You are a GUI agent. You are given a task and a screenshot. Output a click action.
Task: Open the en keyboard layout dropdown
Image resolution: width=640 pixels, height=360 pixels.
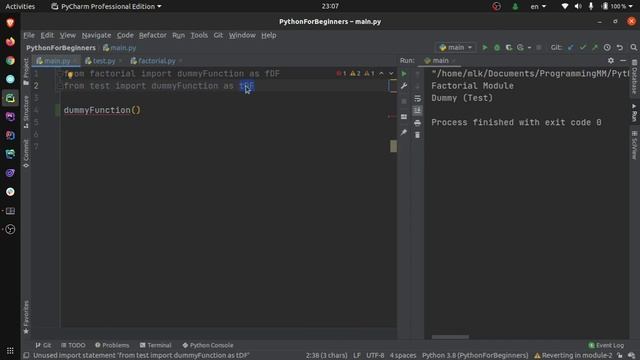[538, 7]
